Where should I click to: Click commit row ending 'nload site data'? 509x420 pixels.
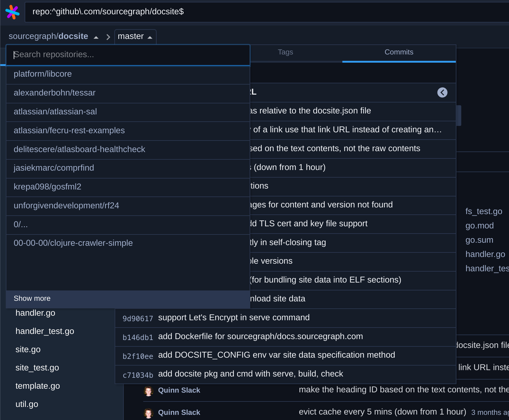[353, 299]
